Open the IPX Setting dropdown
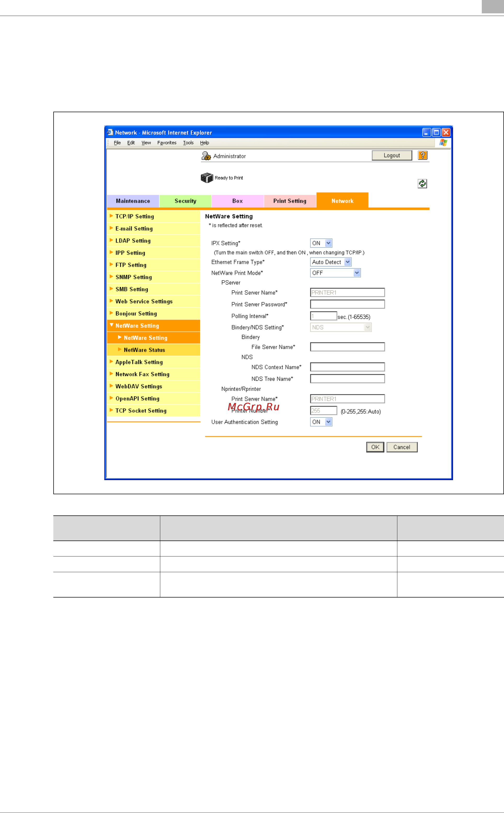504x813 pixels. 321,243
